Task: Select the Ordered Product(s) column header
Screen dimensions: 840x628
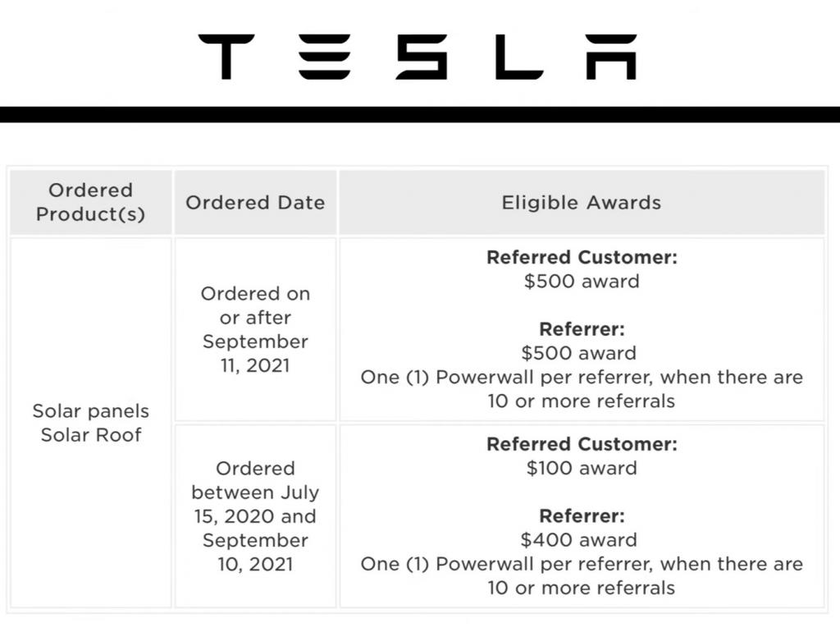Action: tap(90, 202)
